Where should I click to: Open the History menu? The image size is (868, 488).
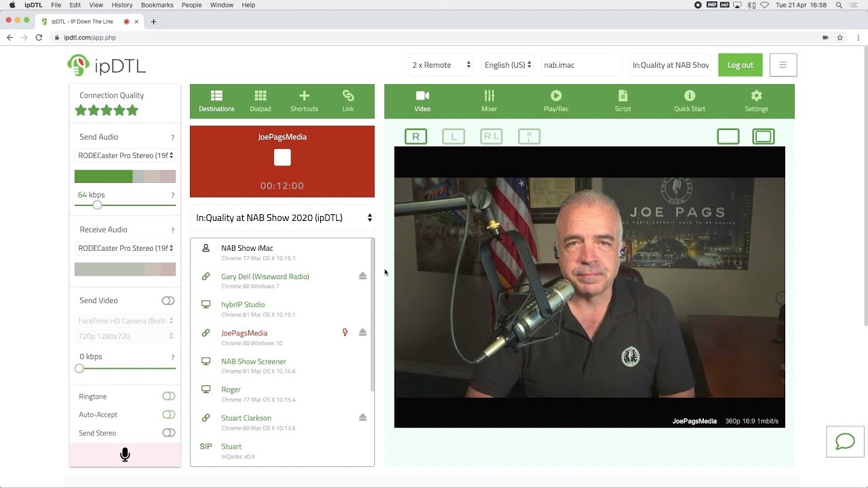tap(122, 5)
